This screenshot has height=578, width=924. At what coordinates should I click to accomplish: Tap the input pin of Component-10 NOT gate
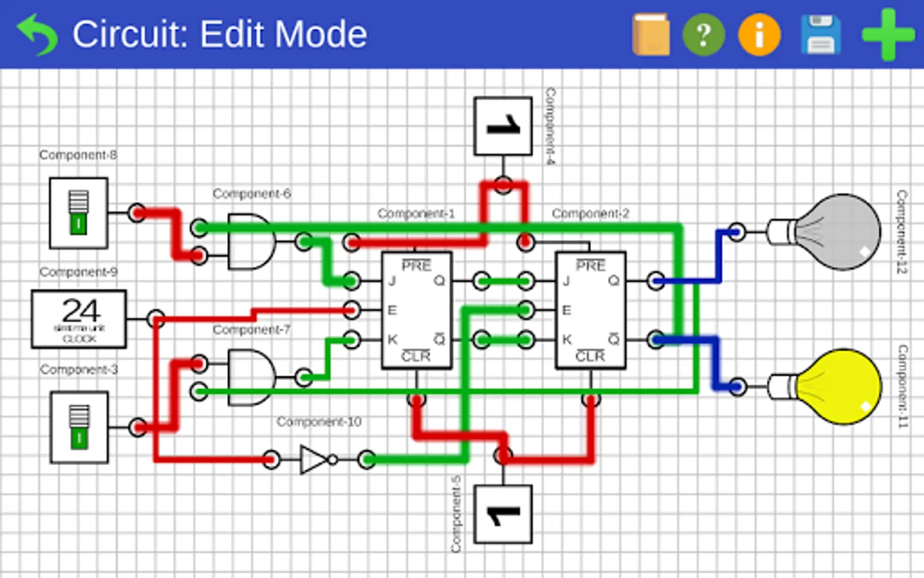click(x=271, y=460)
